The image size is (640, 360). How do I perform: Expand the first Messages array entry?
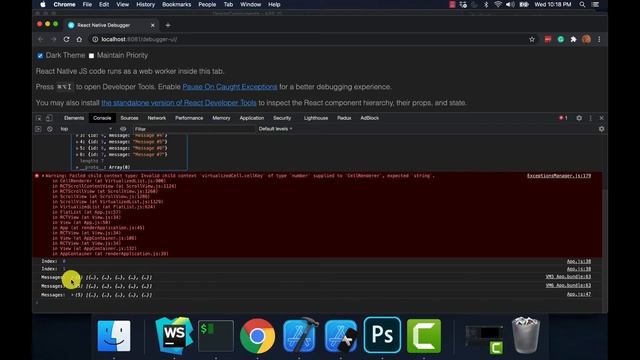coord(73,278)
